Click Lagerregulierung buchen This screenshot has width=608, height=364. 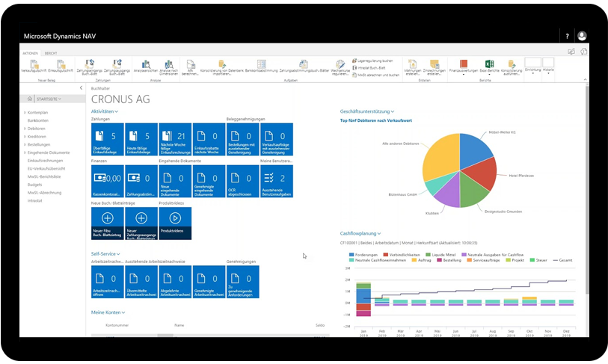[372, 61]
